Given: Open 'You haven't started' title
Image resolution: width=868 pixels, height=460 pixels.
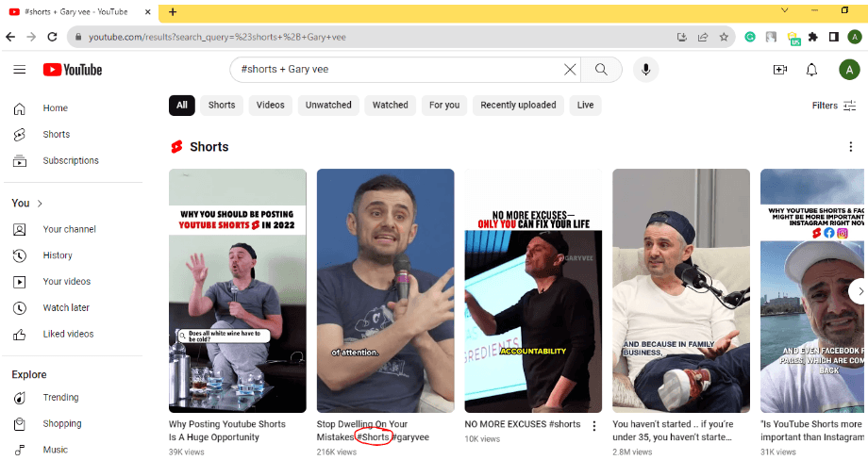Looking at the screenshot, I should [673, 431].
